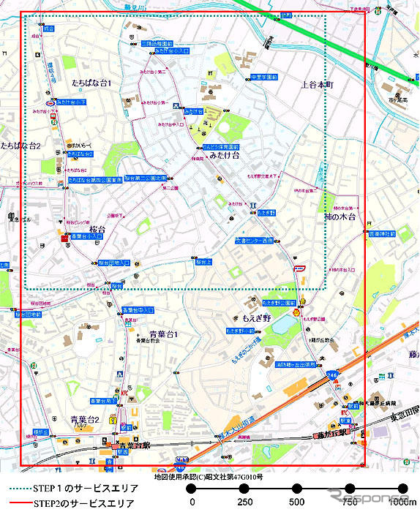Screen dimensions: 420x512
Task: Click the みたけ台小下 intersection label
Action: pyautogui.click(x=71, y=102)
